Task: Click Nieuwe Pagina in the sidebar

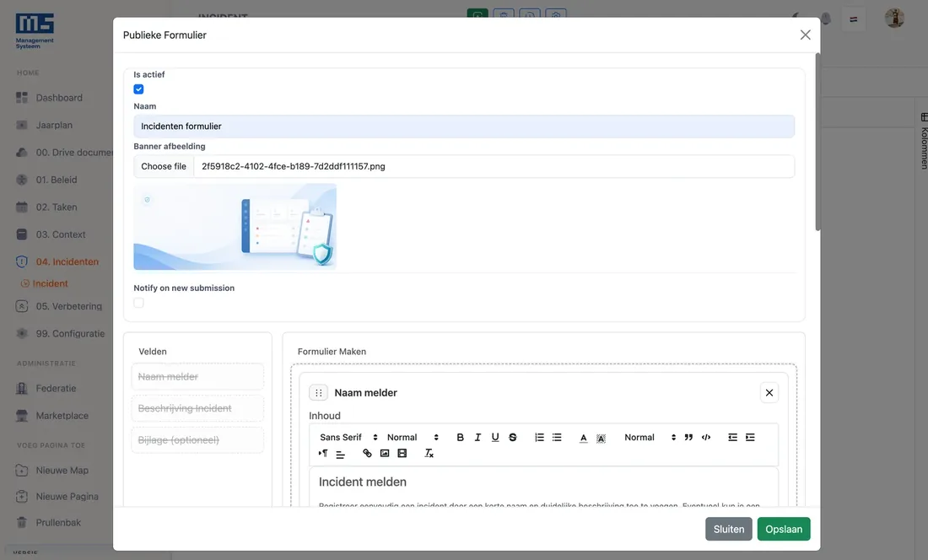Action: pos(67,497)
